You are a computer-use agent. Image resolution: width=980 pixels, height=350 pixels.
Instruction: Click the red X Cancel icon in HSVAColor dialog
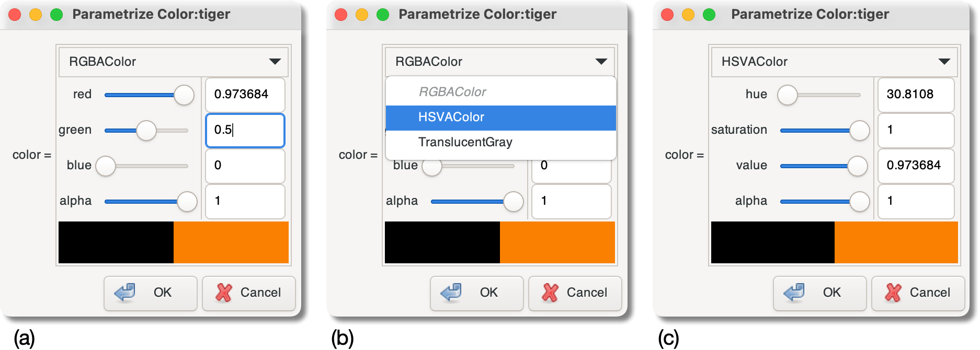tap(894, 293)
